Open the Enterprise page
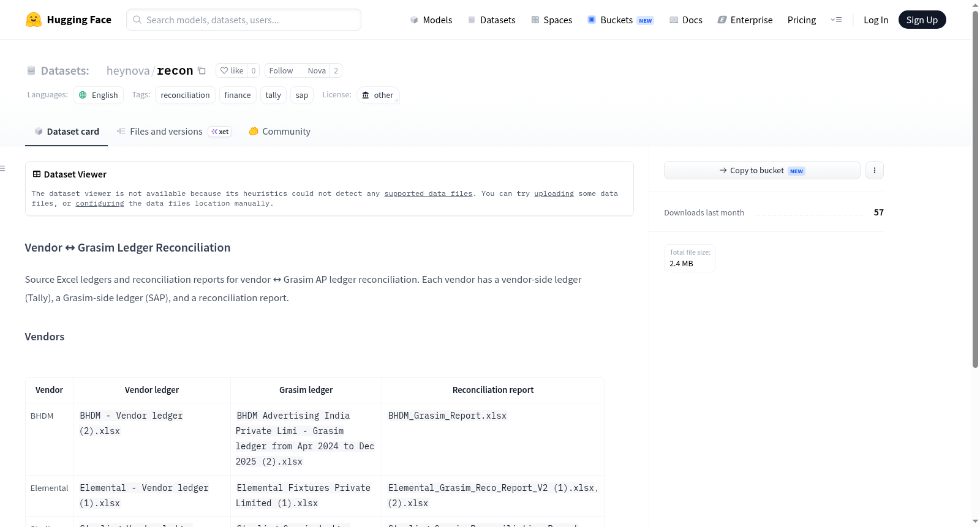 point(745,20)
